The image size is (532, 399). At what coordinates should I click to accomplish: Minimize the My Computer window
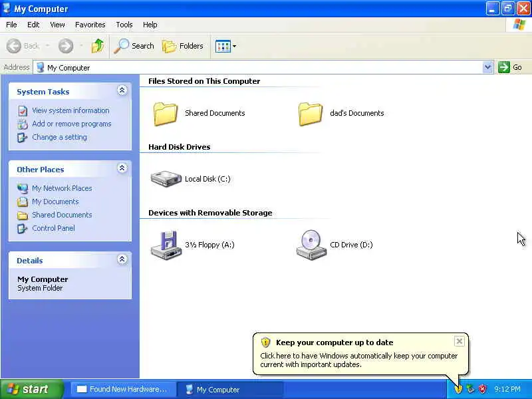(x=492, y=9)
